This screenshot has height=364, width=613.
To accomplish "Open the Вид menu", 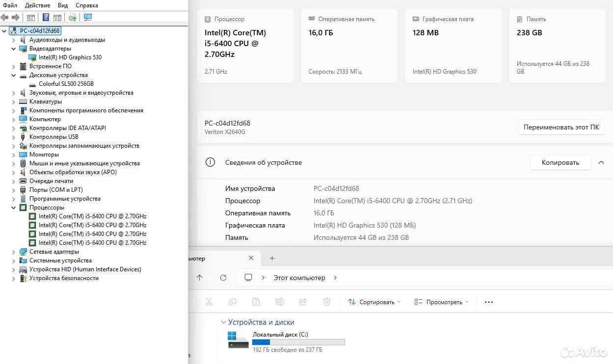I will pos(63,5).
